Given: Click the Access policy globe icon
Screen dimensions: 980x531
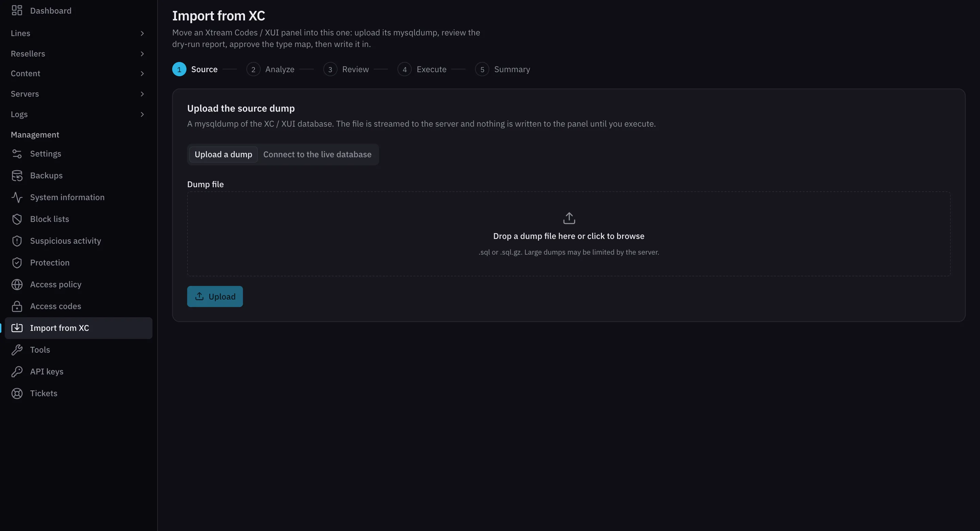Looking at the screenshot, I should point(17,284).
